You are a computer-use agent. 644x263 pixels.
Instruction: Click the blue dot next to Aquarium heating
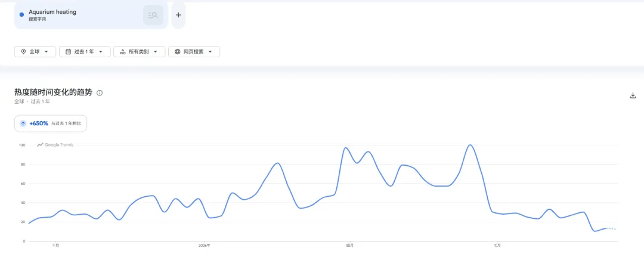point(22,15)
